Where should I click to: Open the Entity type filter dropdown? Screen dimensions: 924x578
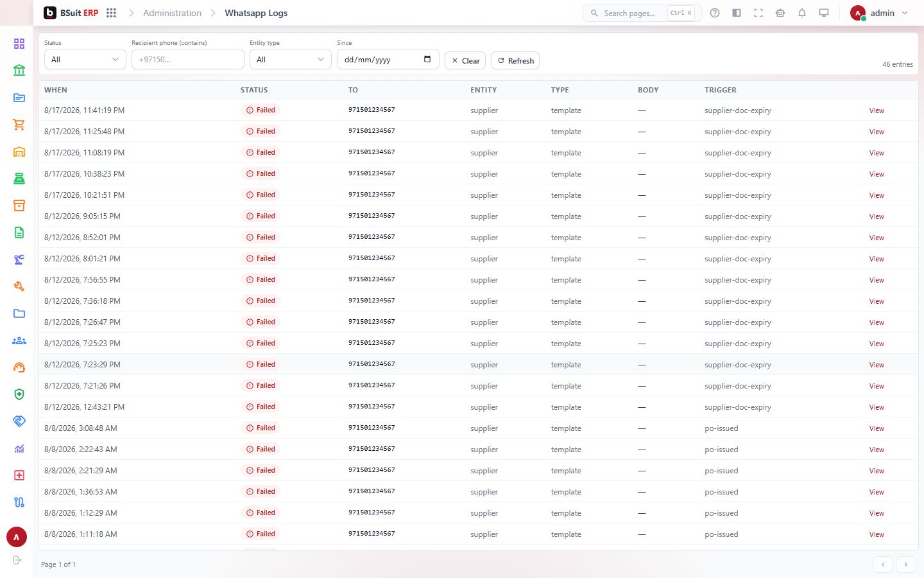pyautogui.click(x=290, y=59)
